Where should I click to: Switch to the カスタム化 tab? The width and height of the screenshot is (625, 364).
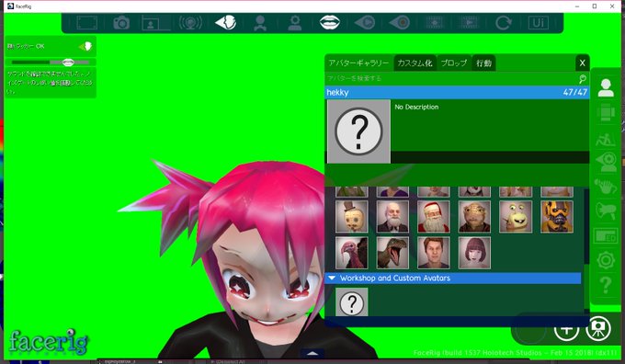pyautogui.click(x=415, y=63)
